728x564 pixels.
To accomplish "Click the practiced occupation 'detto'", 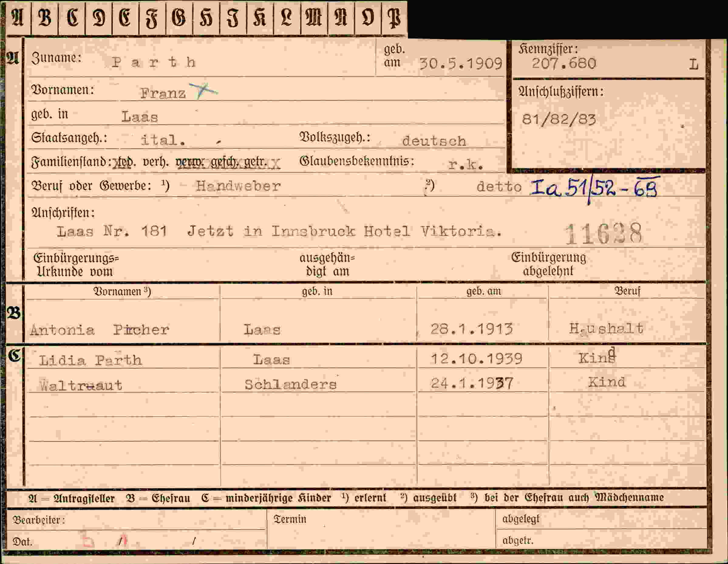I will tap(499, 186).
